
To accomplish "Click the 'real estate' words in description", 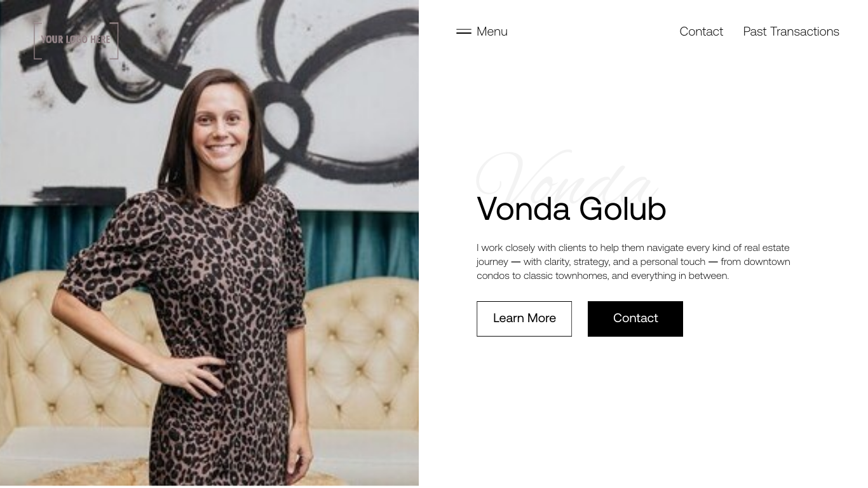I will click(767, 248).
